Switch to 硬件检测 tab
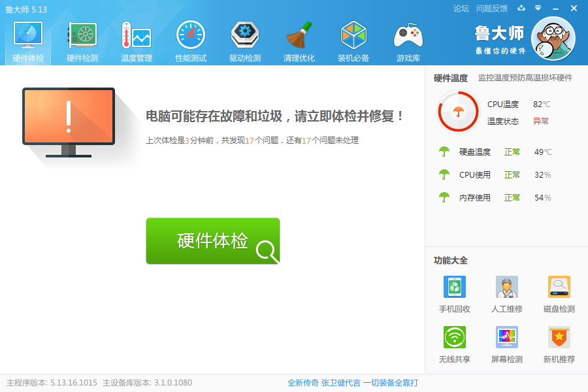Screen dimensions: 588x392 click(x=82, y=41)
